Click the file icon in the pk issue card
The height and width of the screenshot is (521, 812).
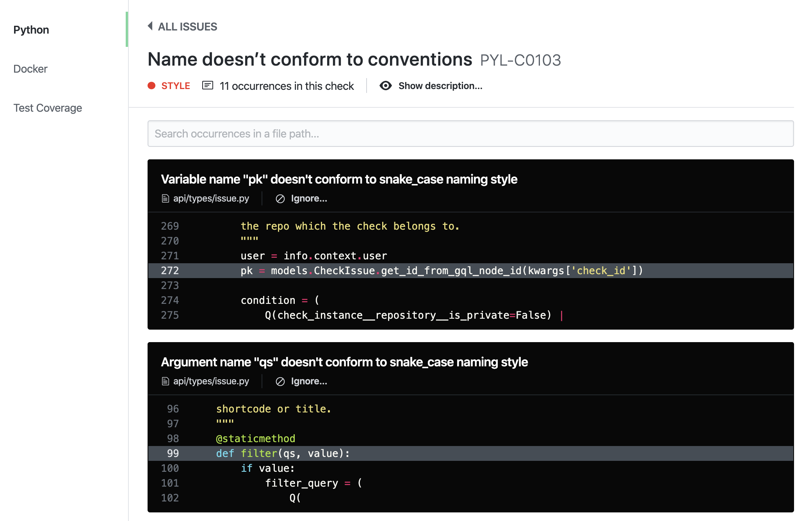(x=165, y=199)
